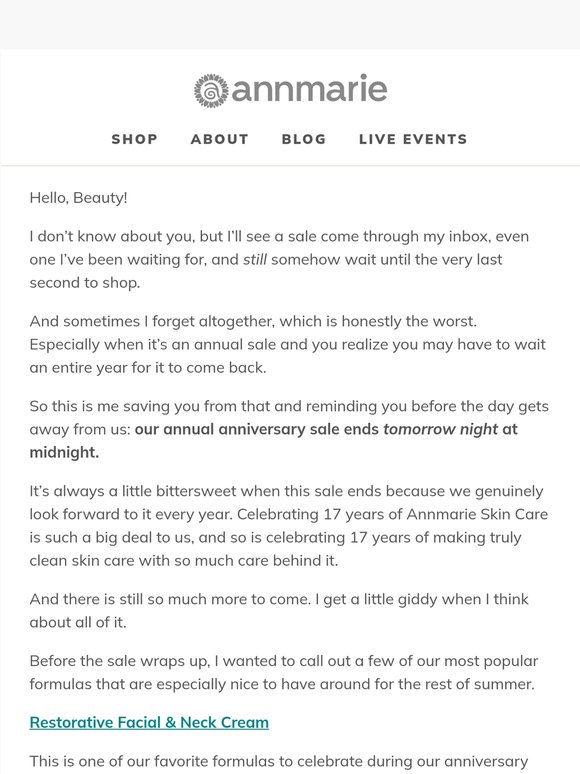Click the line 'This is one of our favorite formulas'
This screenshot has width=580, height=774.
coord(278,761)
